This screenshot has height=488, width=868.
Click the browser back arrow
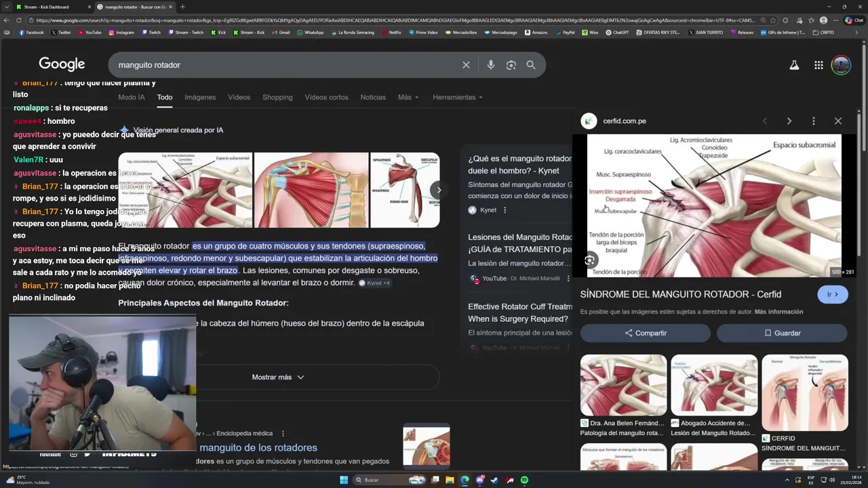tap(6, 20)
